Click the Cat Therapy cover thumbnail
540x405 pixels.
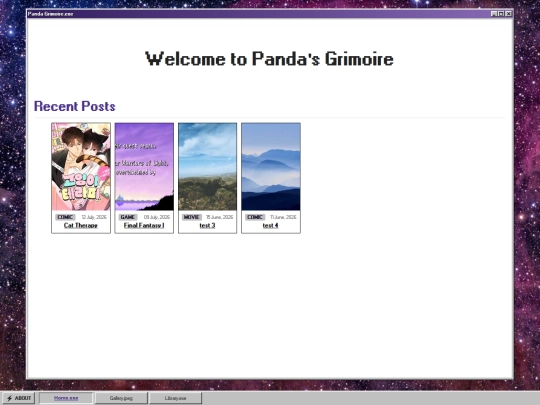coord(81,167)
